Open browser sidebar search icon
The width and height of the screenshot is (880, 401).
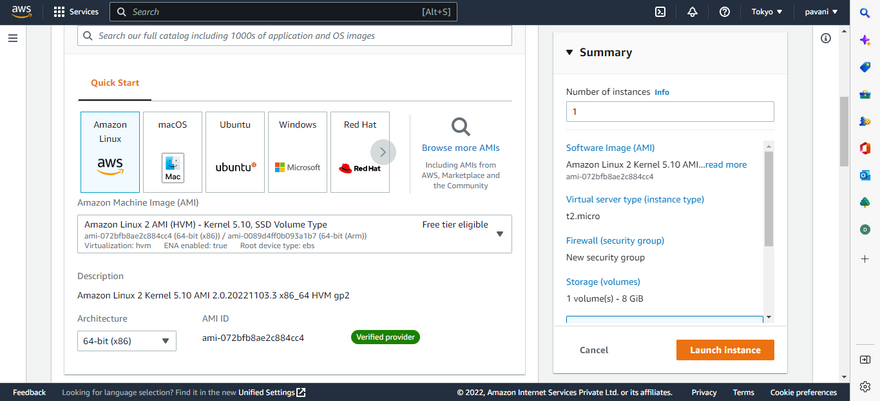[x=865, y=13]
